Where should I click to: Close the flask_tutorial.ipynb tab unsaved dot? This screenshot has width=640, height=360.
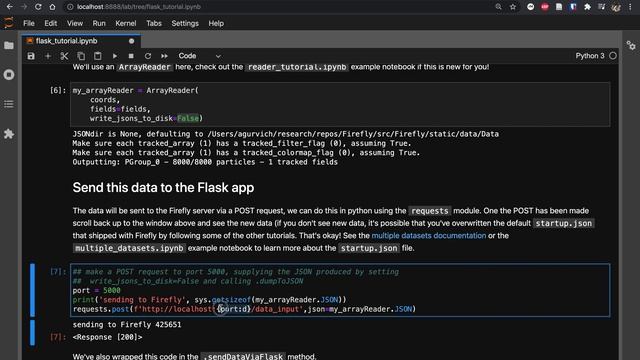click(131, 41)
